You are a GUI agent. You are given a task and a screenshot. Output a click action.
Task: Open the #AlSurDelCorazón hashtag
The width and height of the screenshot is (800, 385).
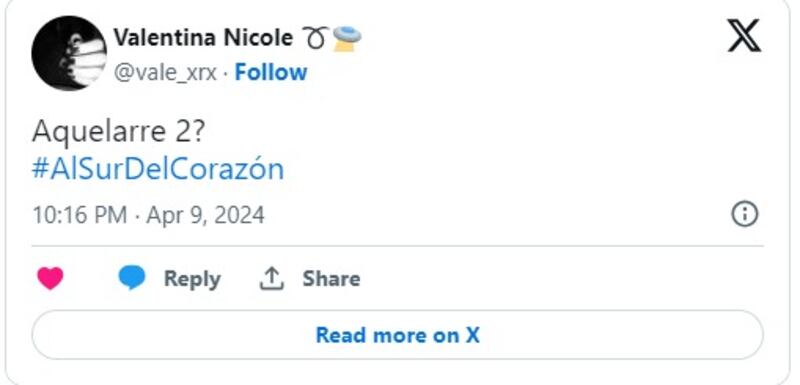pos(158,169)
